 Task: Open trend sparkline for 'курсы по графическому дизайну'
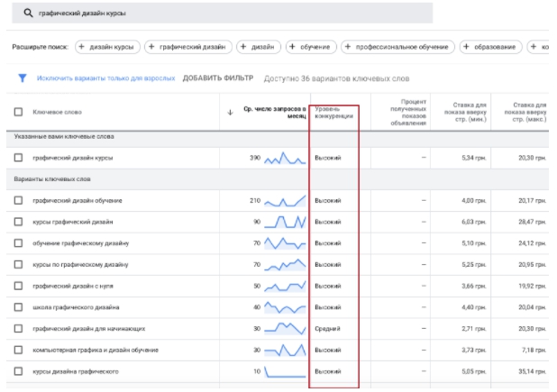pyautogui.click(x=285, y=265)
